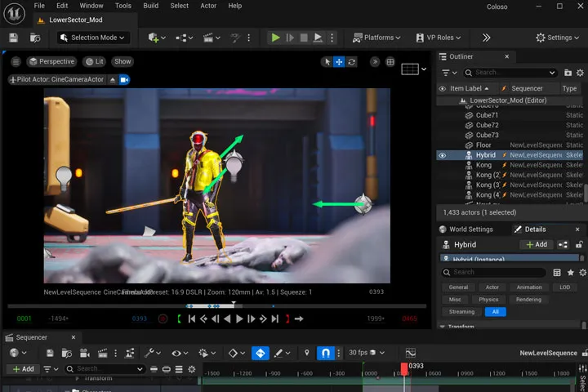Activate the select cursor tool in the viewport

pos(327,62)
